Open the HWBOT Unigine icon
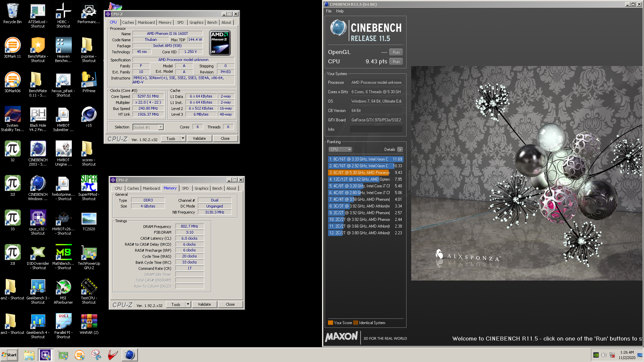Screen dimensions: 644x362 [x=63, y=154]
